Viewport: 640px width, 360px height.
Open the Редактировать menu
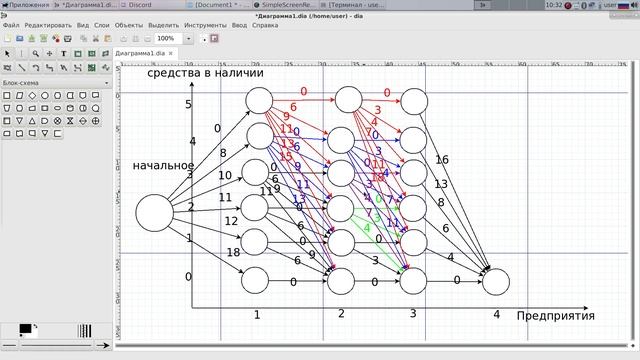tap(48, 25)
